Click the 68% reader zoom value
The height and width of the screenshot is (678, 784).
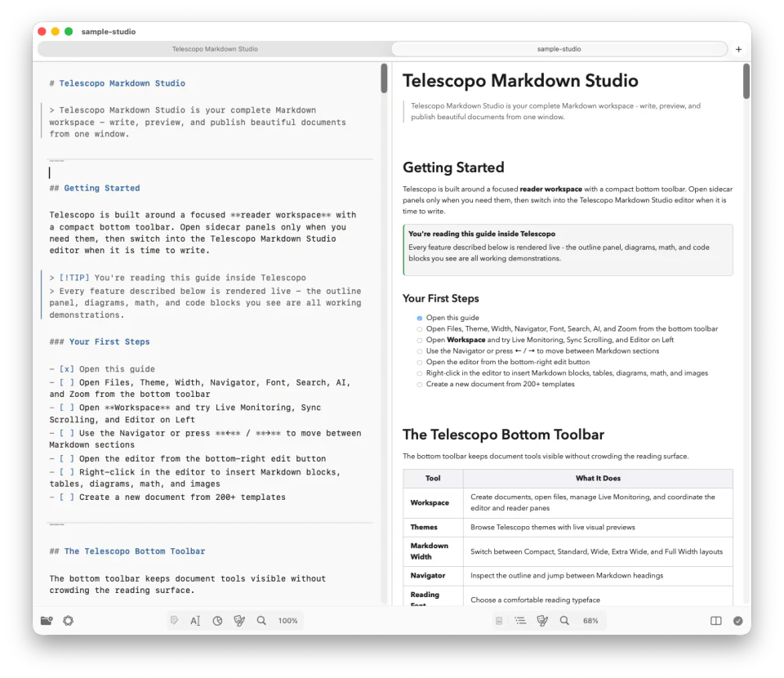point(590,621)
